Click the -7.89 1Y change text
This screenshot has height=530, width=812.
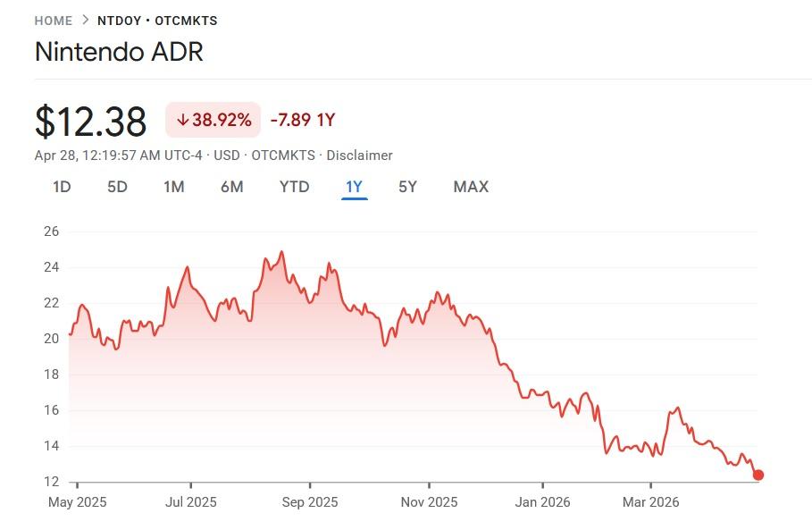(302, 120)
